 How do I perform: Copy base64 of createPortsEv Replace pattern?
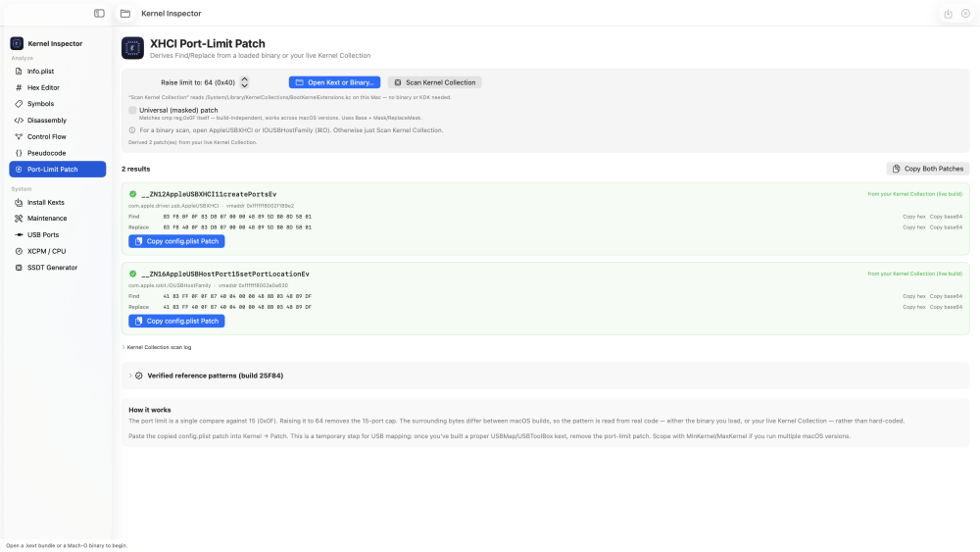pyautogui.click(x=946, y=227)
